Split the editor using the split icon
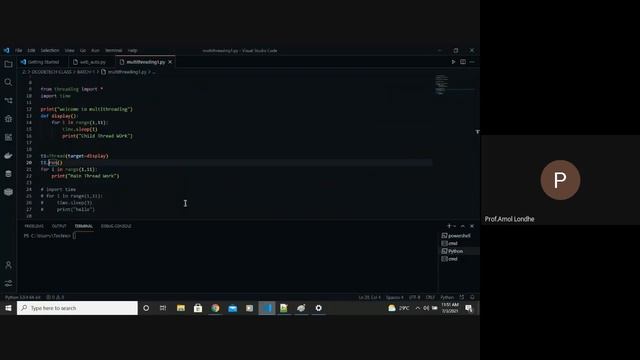 point(463,62)
